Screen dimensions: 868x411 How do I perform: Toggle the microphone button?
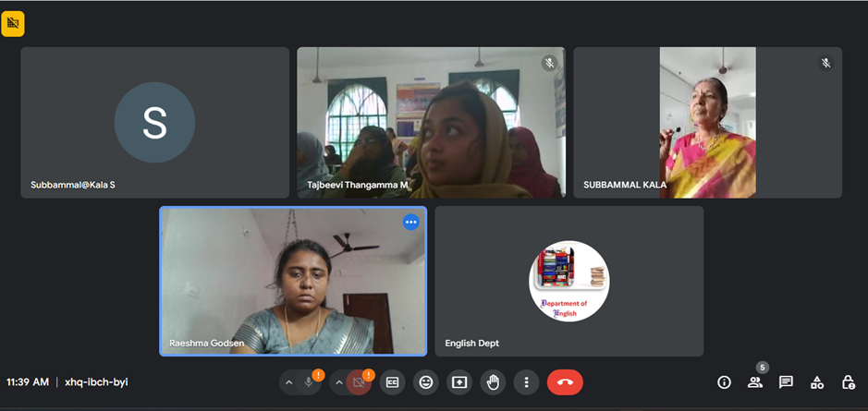tap(309, 382)
